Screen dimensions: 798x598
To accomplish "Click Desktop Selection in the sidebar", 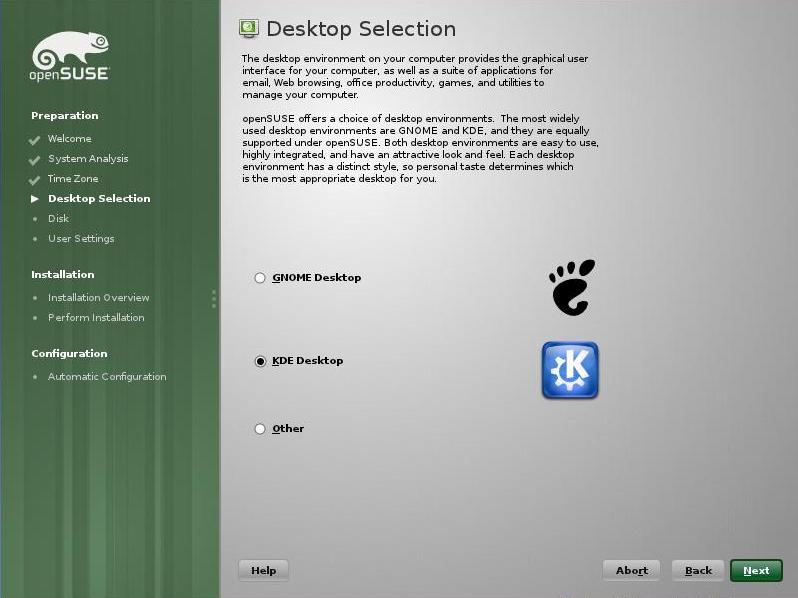I will (x=99, y=198).
